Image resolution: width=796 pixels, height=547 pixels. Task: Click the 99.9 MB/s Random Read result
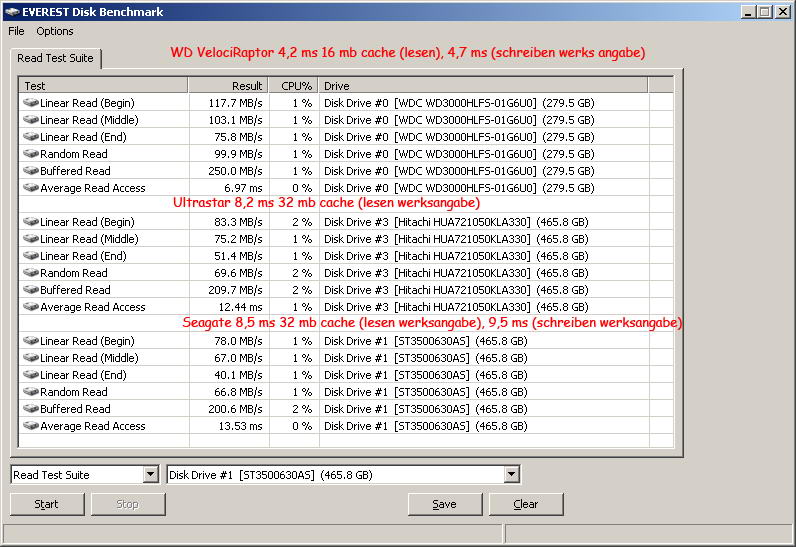pos(238,154)
